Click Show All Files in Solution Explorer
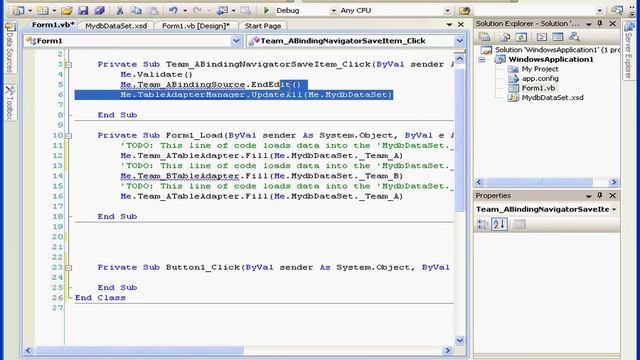 pyautogui.click(x=505, y=37)
